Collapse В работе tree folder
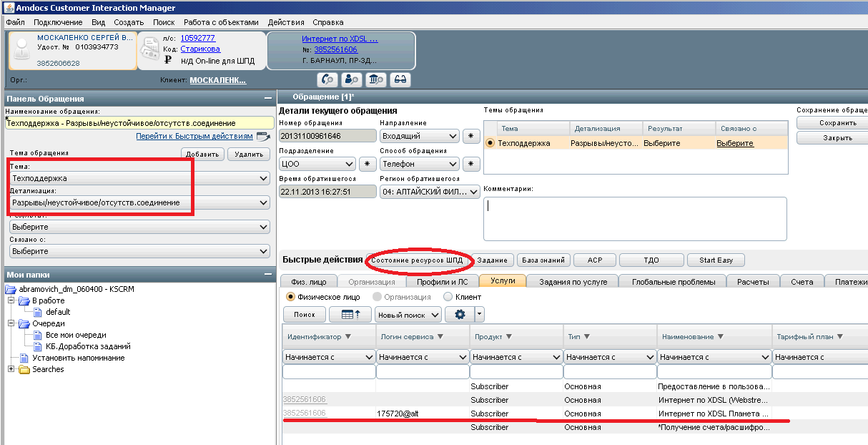The height and width of the screenshot is (445, 868). click(11, 300)
